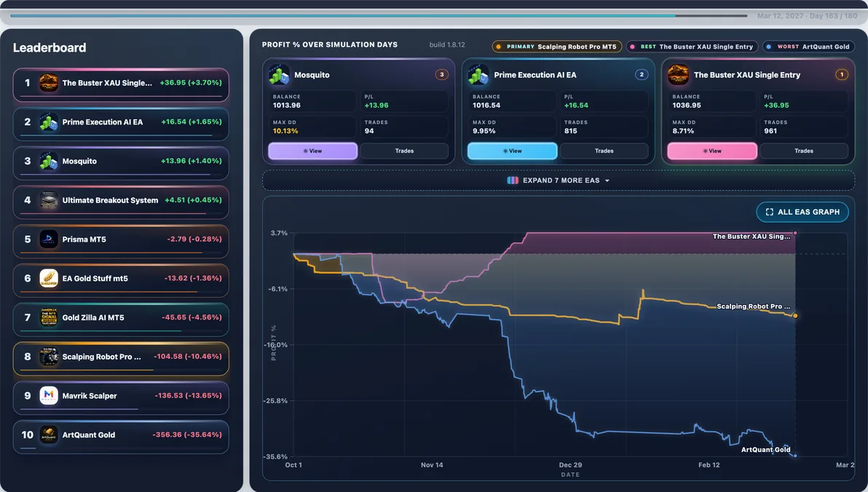
Task: Toggle blue View button on Prime Execution card
Action: point(512,151)
